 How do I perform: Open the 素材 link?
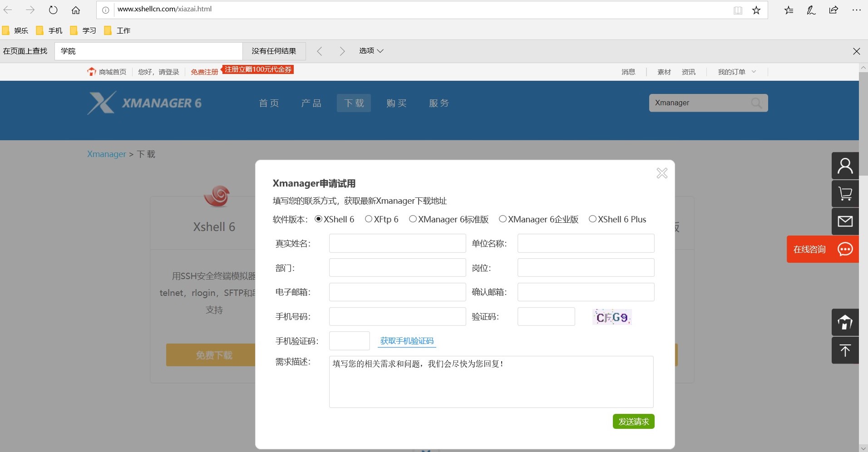click(x=664, y=72)
